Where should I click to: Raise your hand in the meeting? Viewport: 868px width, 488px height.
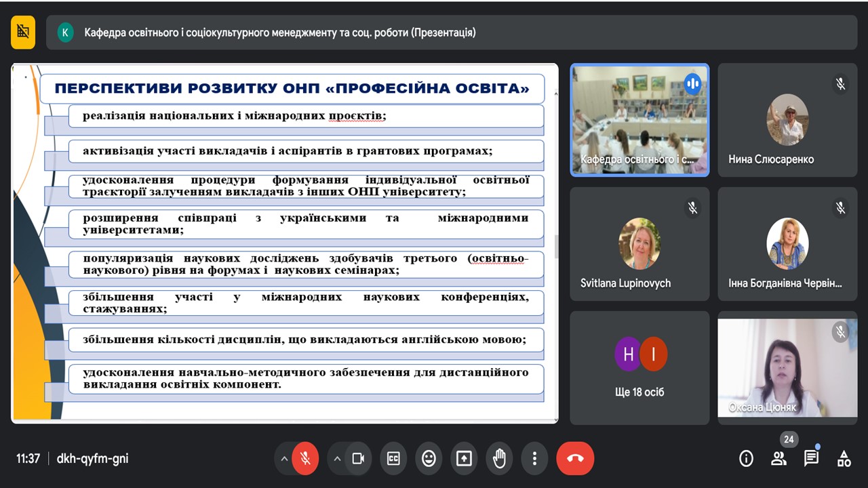(x=499, y=459)
